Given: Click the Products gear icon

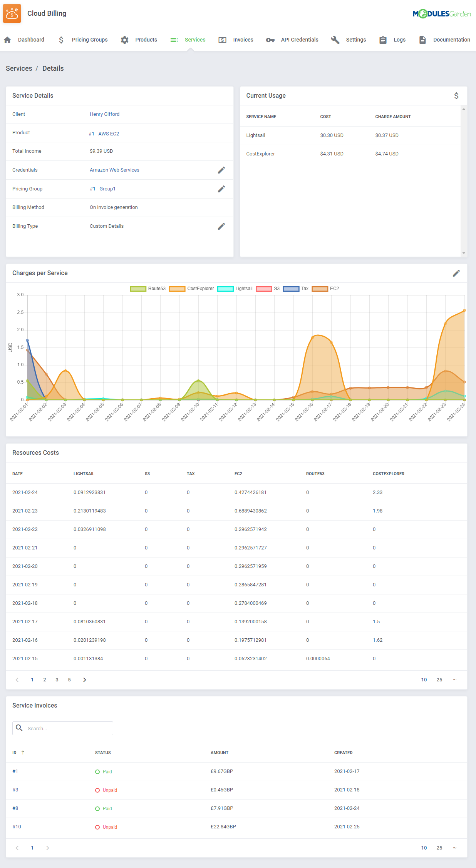Looking at the screenshot, I should [124, 40].
